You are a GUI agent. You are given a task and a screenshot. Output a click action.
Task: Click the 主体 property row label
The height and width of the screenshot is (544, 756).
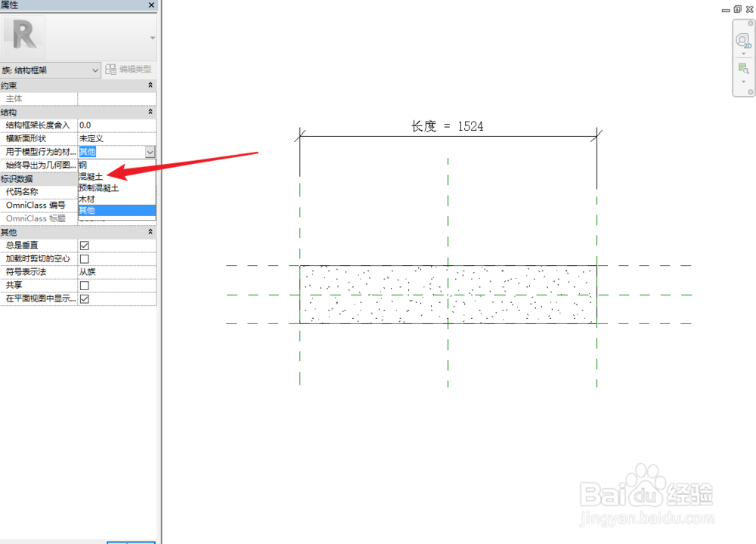pos(14,99)
